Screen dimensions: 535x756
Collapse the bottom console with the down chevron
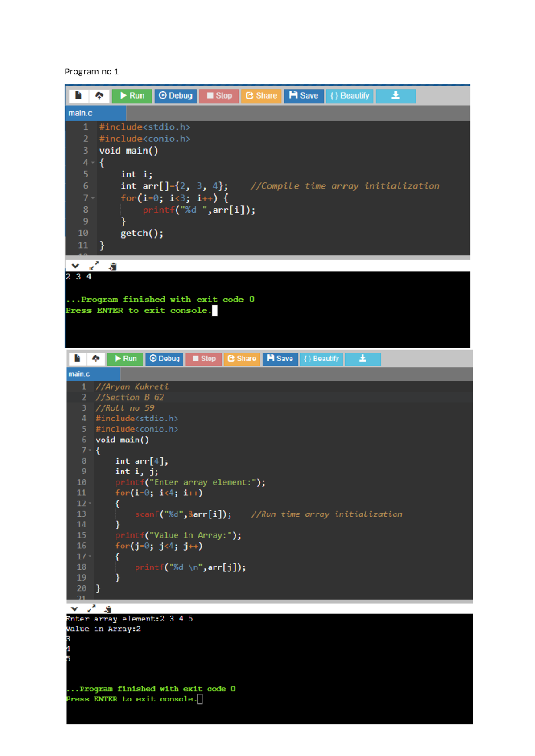[x=74, y=608]
